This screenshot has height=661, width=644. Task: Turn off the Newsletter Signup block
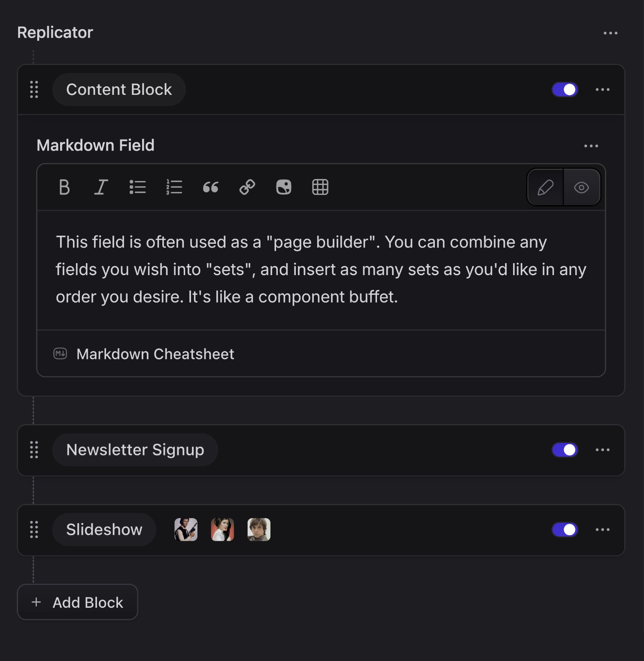pyautogui.click(x=564, y=450)
